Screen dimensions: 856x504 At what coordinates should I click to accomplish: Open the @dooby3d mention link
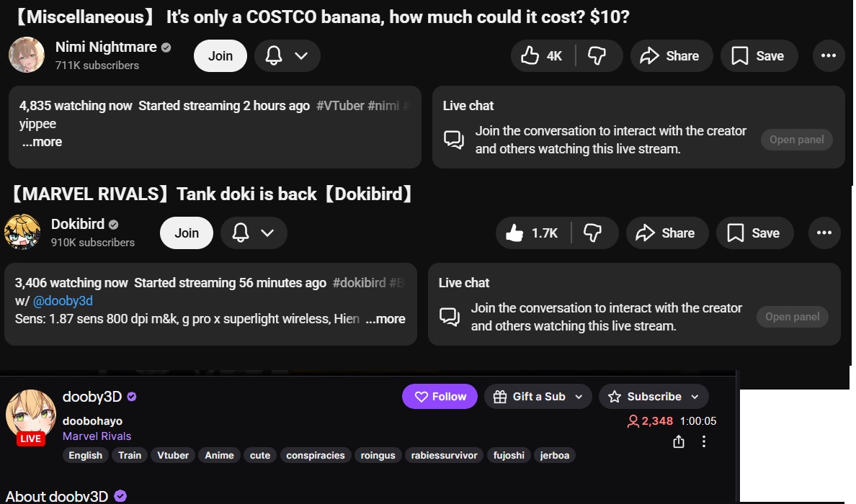click(x=63, y=300)
